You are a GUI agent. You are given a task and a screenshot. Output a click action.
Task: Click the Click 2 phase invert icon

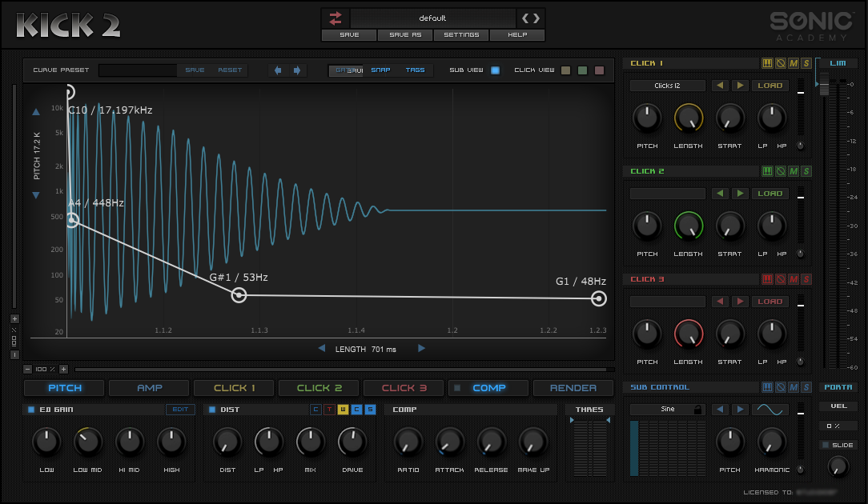pos(781,171)
